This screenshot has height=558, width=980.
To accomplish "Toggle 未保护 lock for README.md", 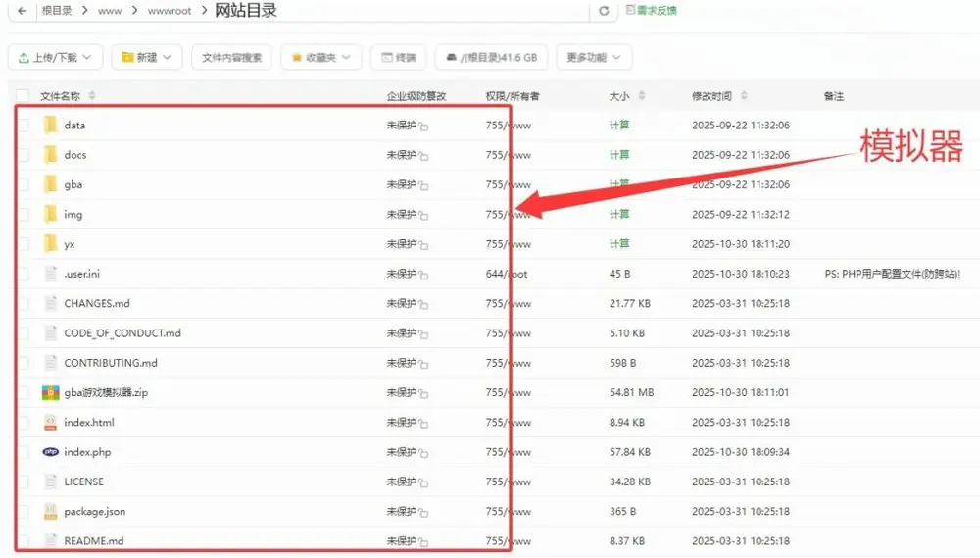I will tap(423, 542).
